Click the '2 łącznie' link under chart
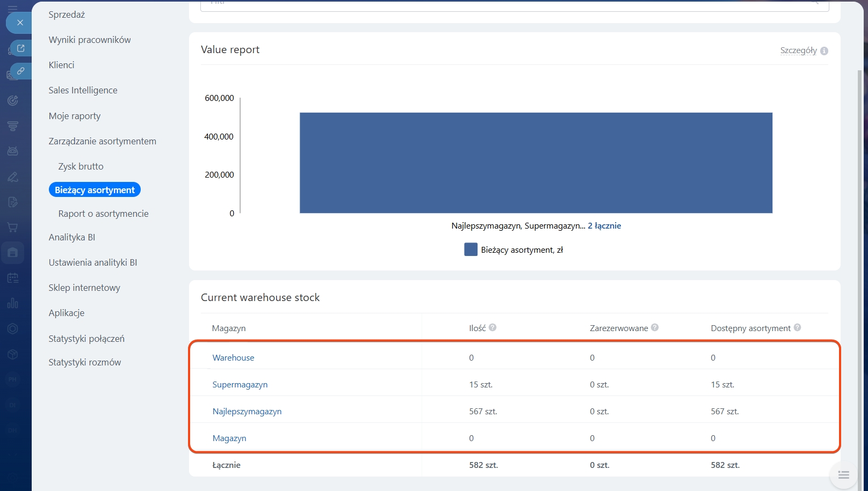 (x=604, y=226)
